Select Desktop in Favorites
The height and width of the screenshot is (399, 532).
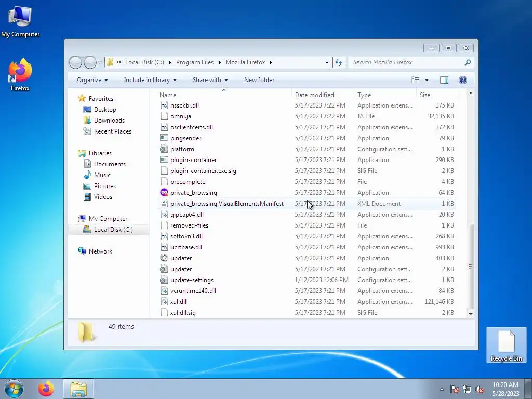[105, 110]
